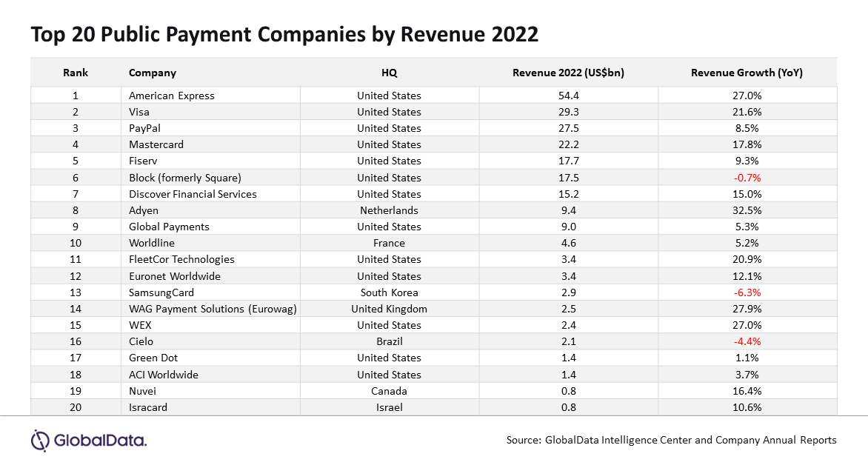Click the 8.5% growth value for PayPal

(747, 128)
